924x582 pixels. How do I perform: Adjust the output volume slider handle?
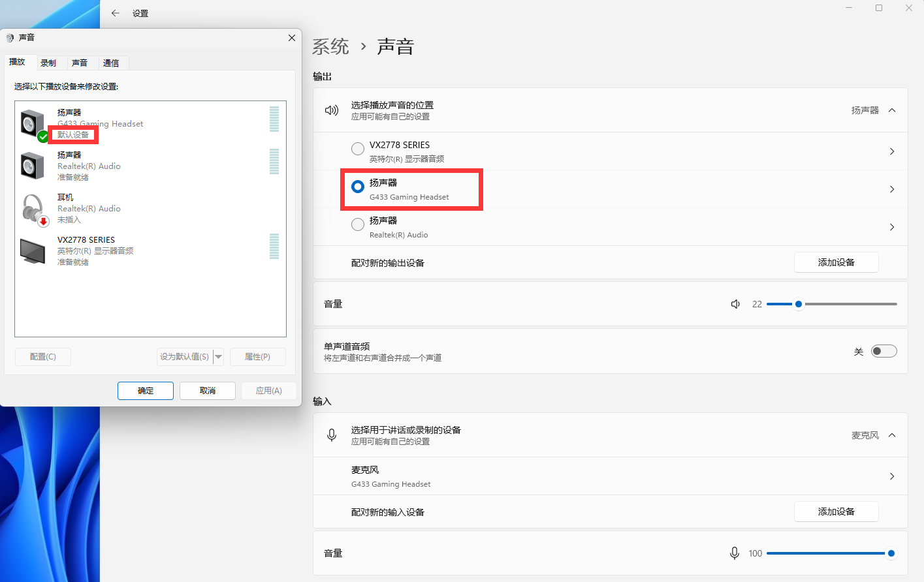pos(798,304)
